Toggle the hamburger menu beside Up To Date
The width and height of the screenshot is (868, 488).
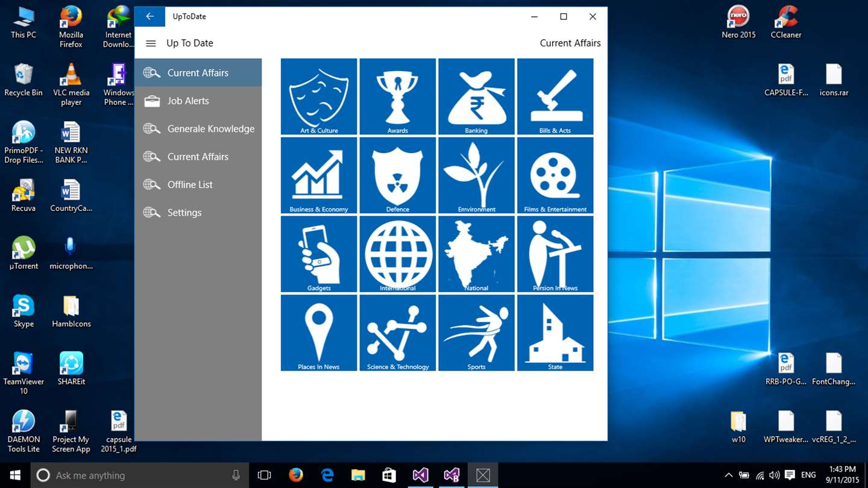151,43
